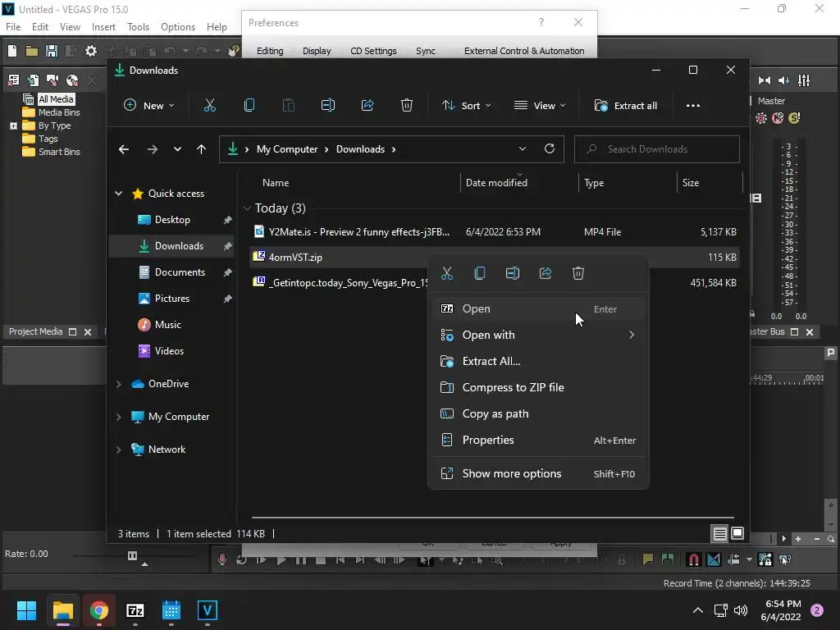Click the Cut icon in Explorer toolbar
Viewport: 840px width, 630px height.
point(210,106)
